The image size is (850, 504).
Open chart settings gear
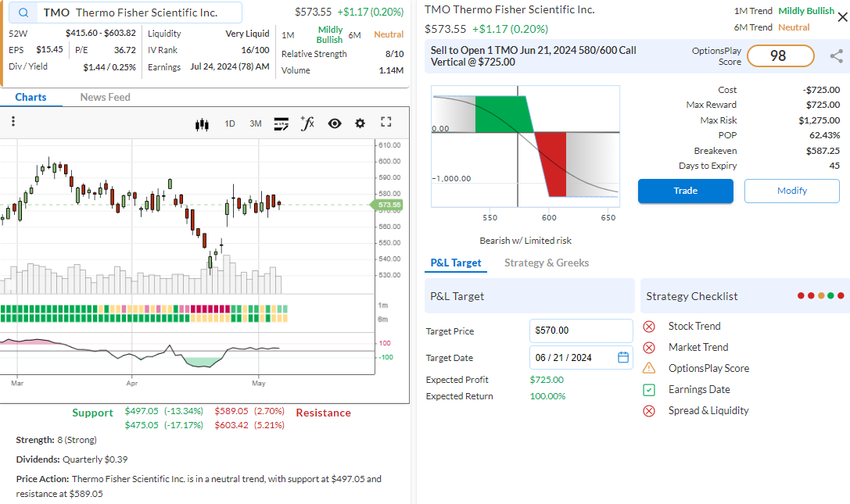point(360,123)
